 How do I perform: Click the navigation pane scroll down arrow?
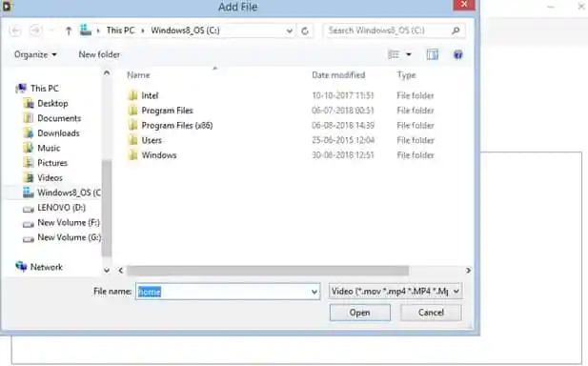(107, 270)
